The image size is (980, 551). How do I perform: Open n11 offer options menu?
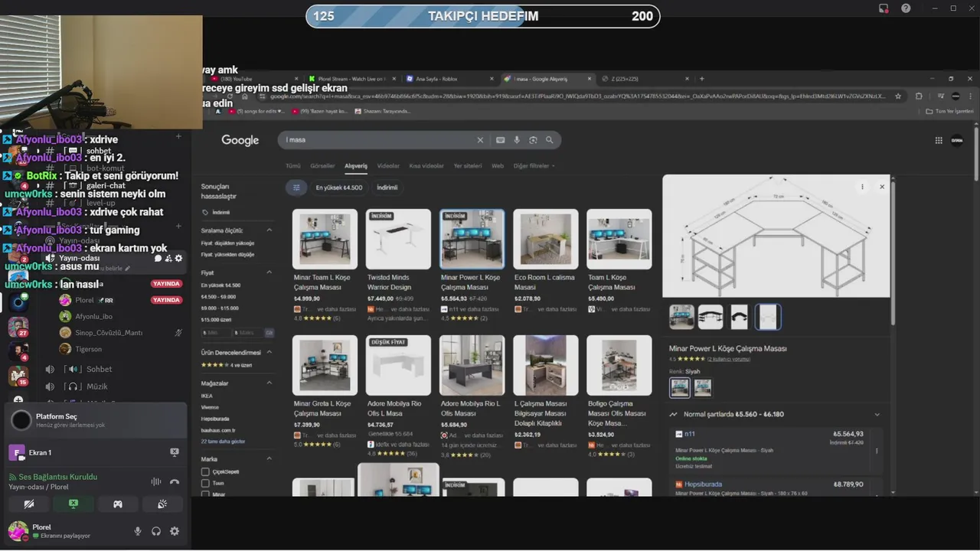877,450
